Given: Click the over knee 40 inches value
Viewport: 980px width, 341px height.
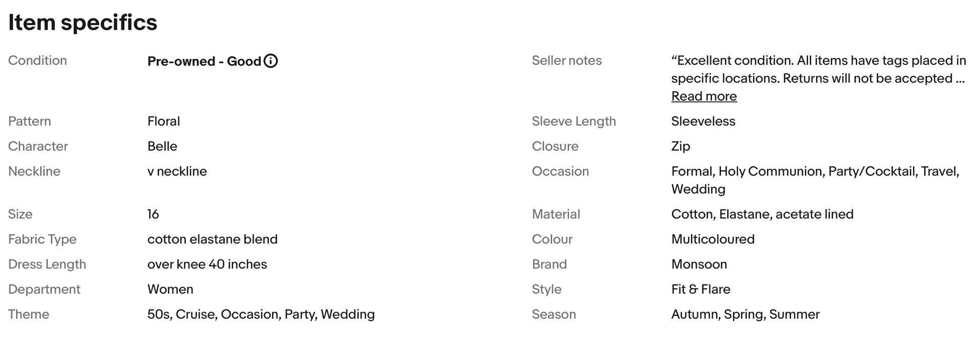Looking at the screenshot, I should click(x=207, y=264).
